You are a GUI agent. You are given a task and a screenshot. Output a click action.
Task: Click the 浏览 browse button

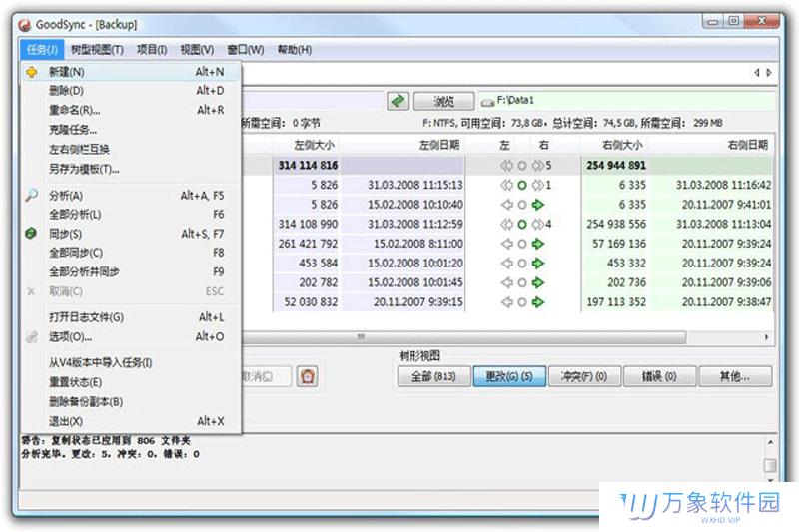tap(443, 101)
